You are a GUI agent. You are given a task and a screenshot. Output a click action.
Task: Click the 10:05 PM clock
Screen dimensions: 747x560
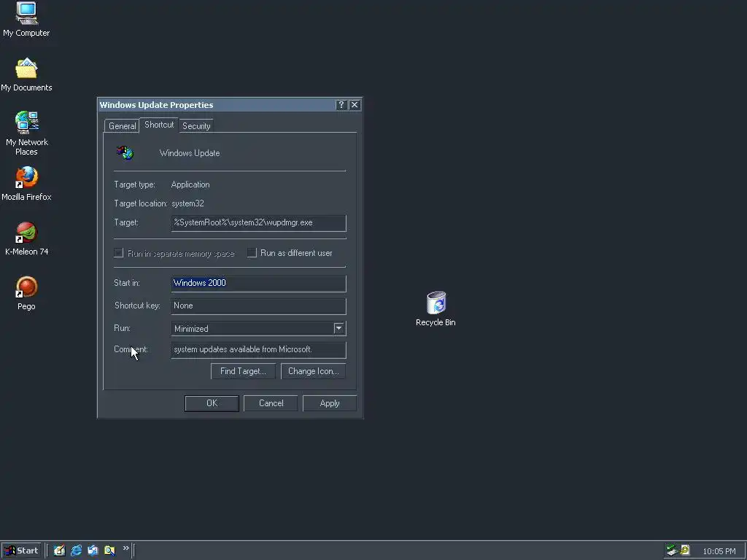tap(719, 551)
